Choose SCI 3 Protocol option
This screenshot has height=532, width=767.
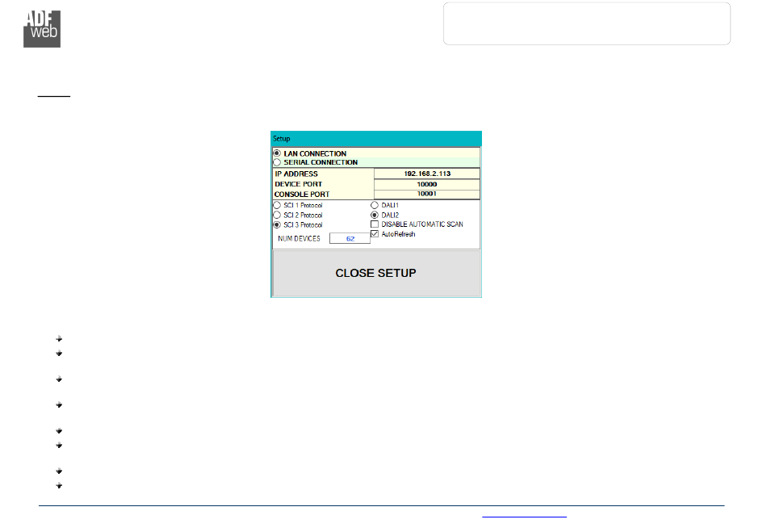278,225
